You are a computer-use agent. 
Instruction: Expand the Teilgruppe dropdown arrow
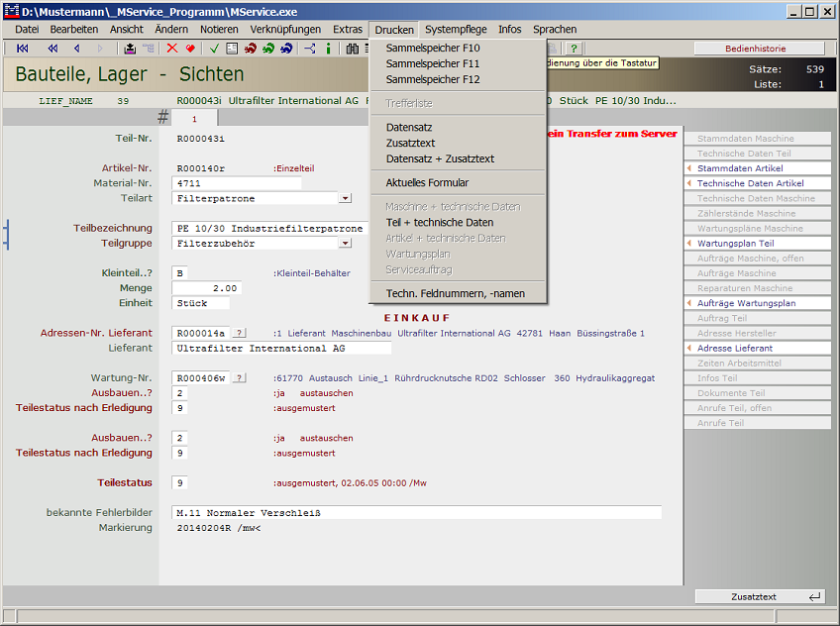(345, 243)
